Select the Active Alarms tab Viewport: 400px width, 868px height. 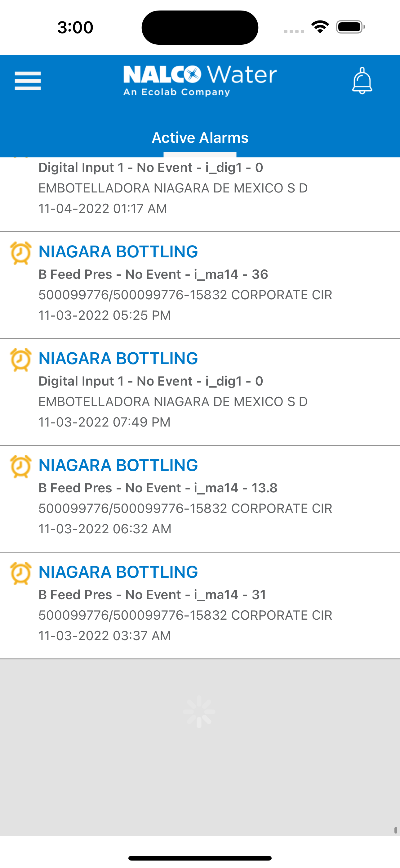coord(200,138)
